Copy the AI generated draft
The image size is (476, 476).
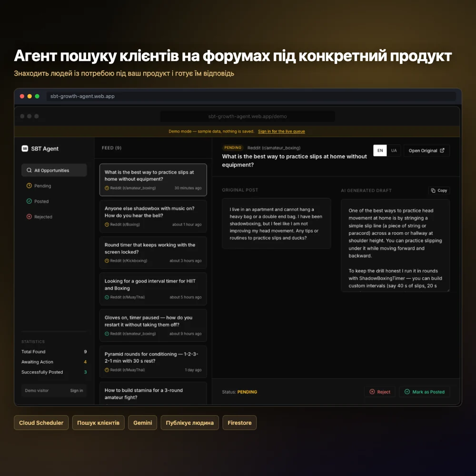click(439, 190)
